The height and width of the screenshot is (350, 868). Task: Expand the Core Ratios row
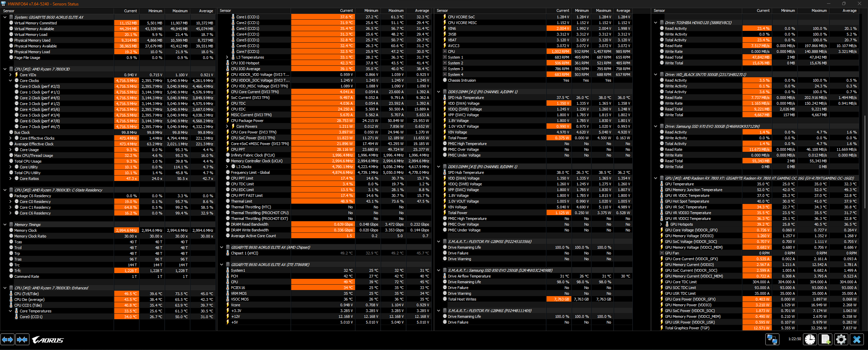point(11,179)
